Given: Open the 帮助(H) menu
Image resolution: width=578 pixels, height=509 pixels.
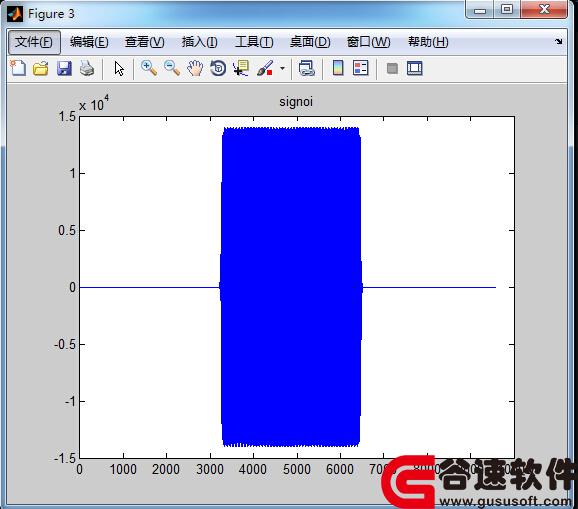Looking at the screenshot, I should point(428,42).
